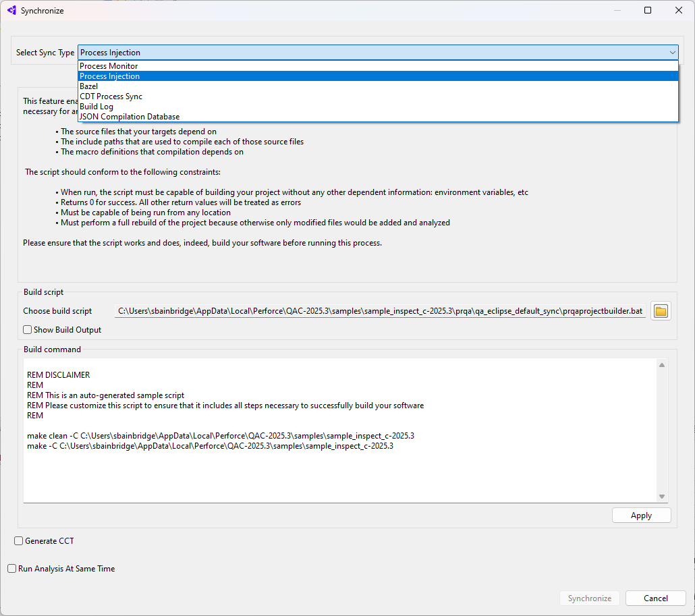Choose Process Injection in the dropdown list

tap(110, 76)
